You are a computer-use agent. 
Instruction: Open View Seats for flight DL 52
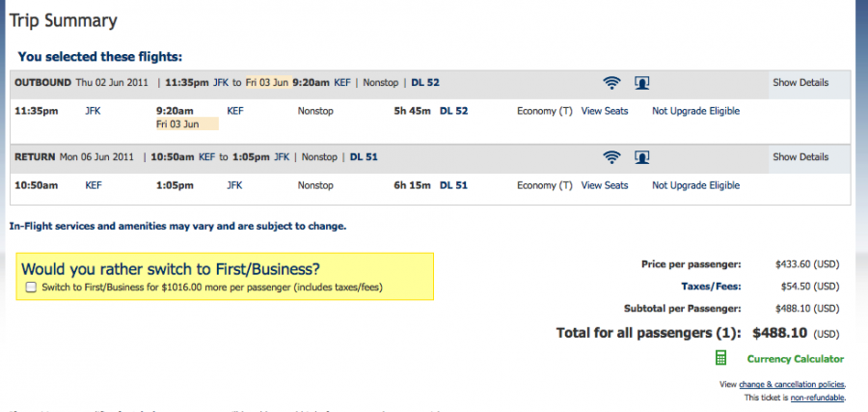coord(605,111)
